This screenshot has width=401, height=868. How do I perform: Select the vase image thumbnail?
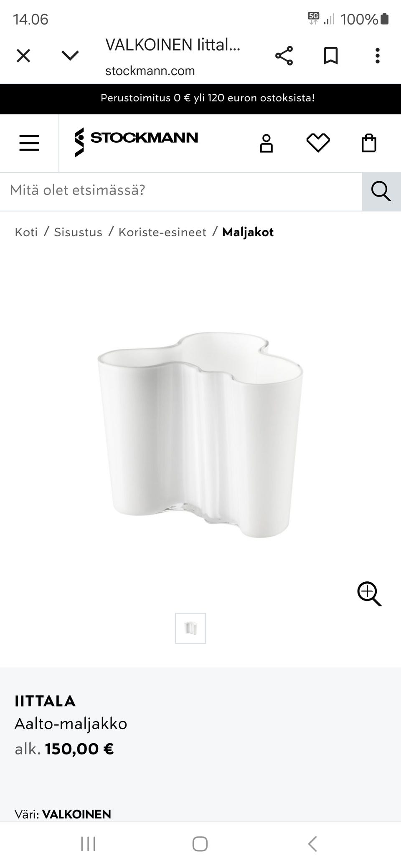pos(190,628)
